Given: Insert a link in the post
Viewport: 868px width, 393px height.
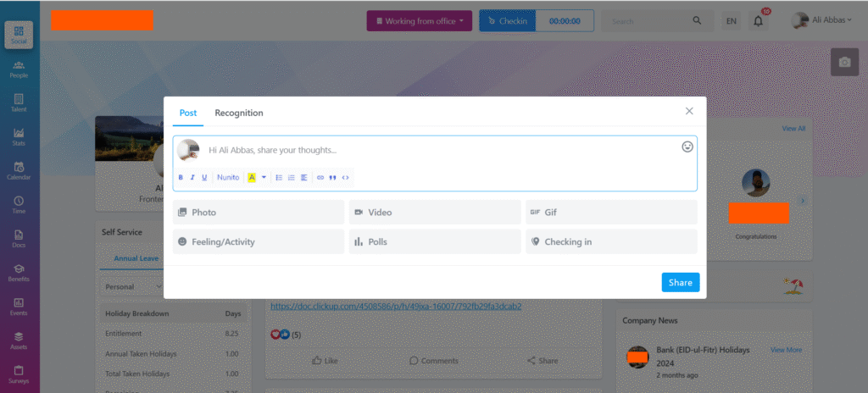Looking at the screenshot, I should coord(320,178).
